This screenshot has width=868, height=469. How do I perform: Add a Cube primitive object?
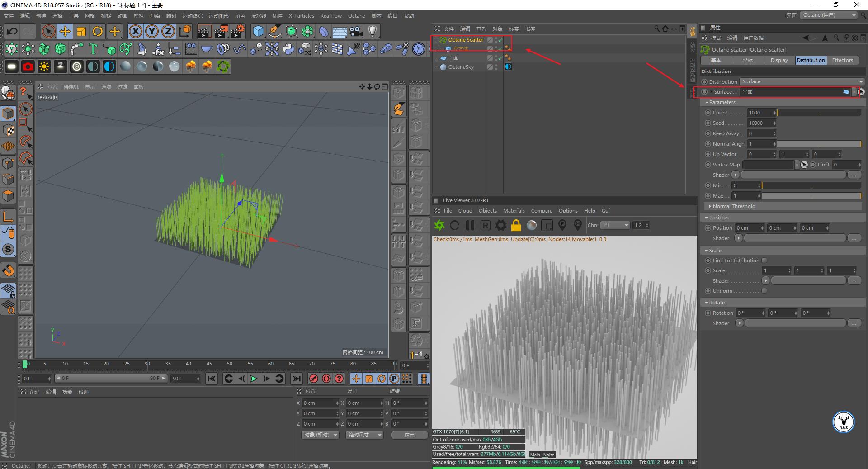[x=258, y=31]
